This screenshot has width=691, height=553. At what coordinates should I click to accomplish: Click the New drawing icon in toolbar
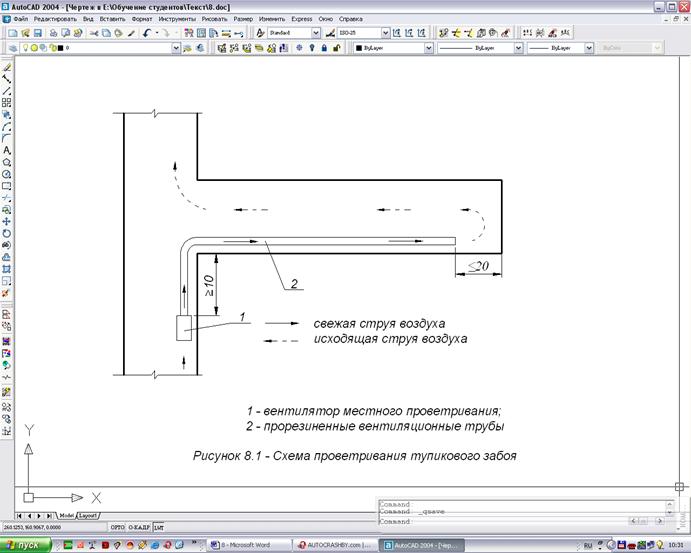coord(11,33)
